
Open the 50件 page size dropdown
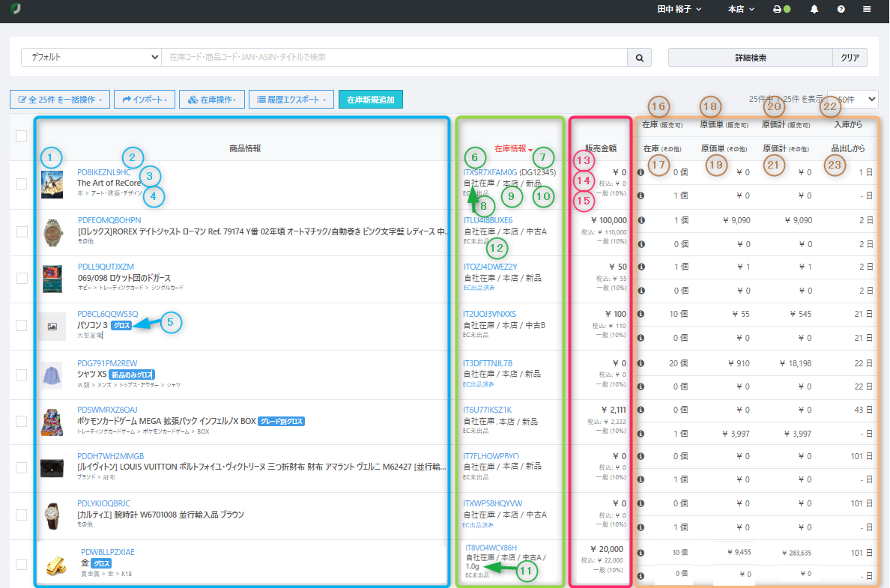853,100
